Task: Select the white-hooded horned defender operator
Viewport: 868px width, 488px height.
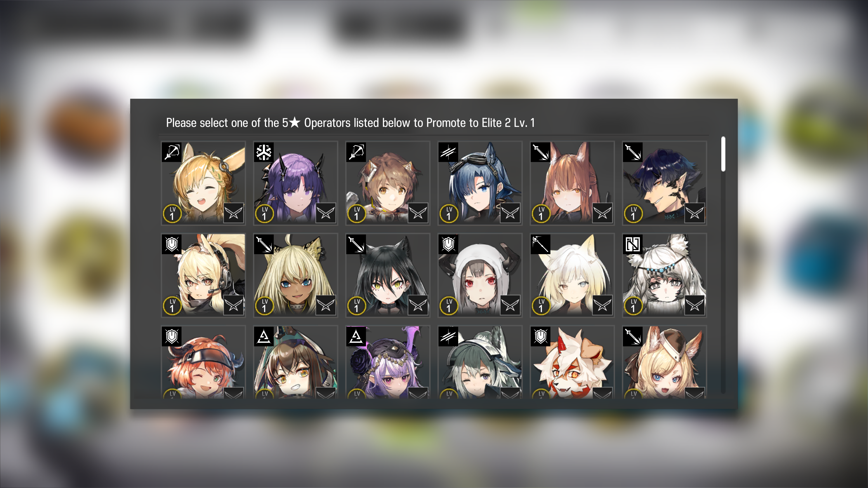Action: (480, 275)
